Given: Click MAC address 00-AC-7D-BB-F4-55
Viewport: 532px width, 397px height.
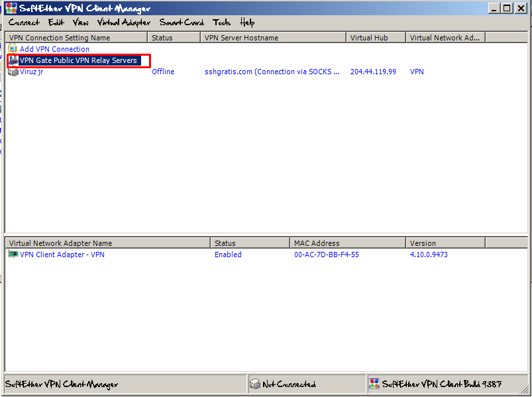Looking at the screenshot, I should (327, 255).
